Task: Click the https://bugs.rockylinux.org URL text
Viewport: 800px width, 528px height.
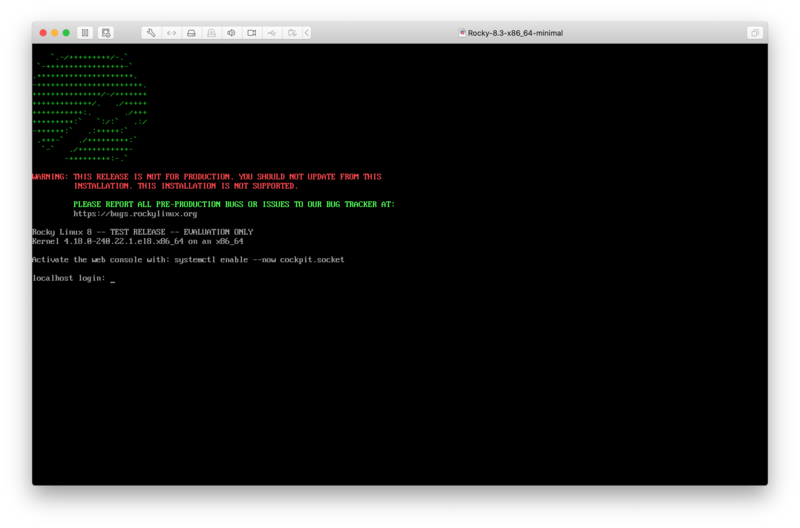Action: point(135,214)
